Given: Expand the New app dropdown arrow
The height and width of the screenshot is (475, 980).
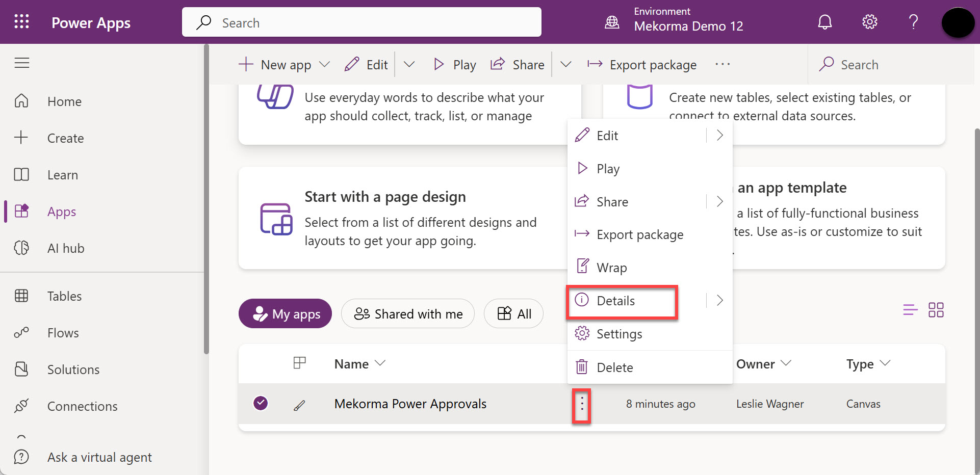Looking at the screenshot, I should [x=324, y=65].
